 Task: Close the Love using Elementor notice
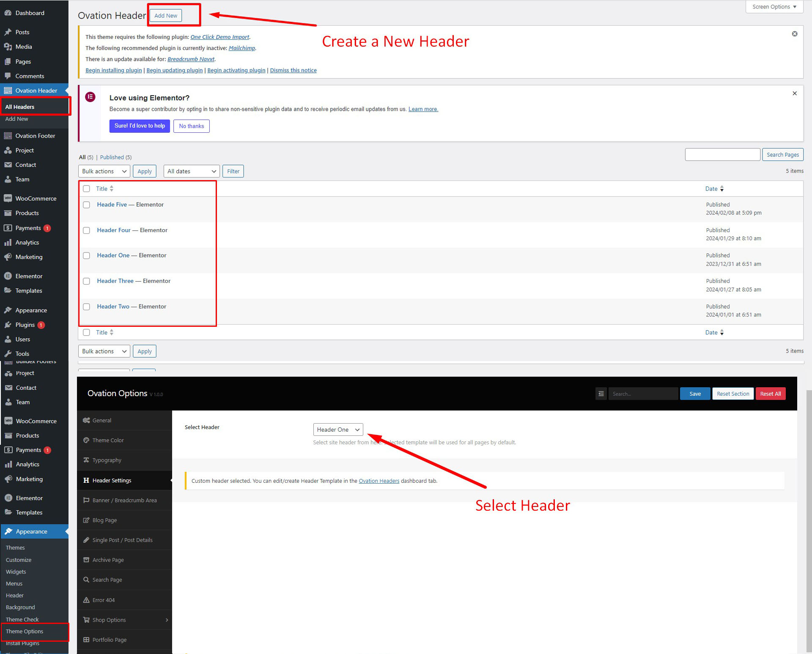[x=795, y=93]
